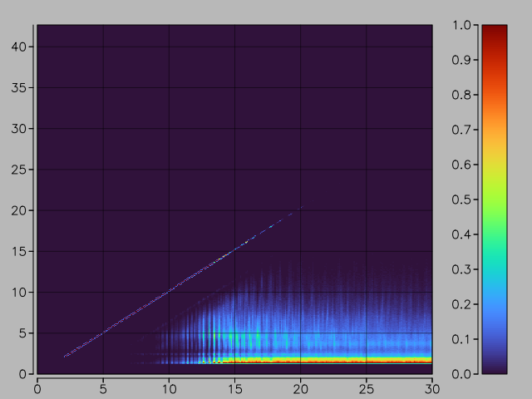532x399 pixels.
Task: Click the 10 tick label on the horizontal axis
Action: [x=169, y=387]
